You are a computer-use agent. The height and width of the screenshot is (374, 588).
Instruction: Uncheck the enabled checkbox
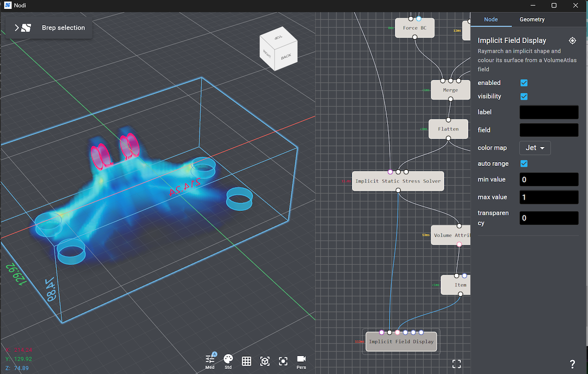524,83
